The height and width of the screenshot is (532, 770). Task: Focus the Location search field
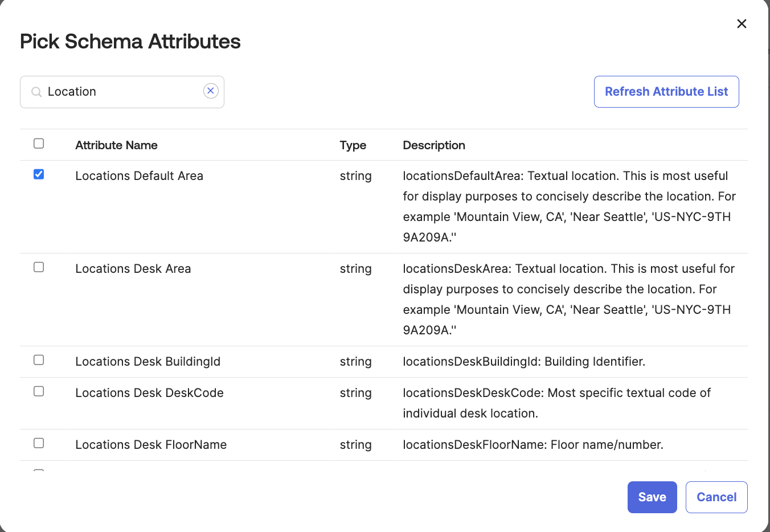click(122, 92)
